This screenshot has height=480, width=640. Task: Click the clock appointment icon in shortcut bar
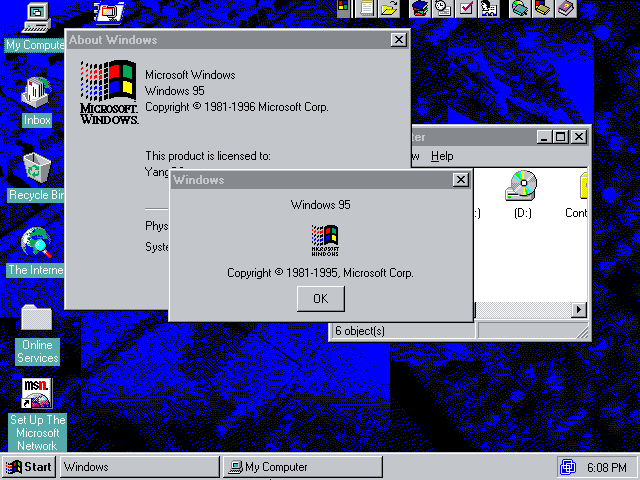tap(443, 8)
